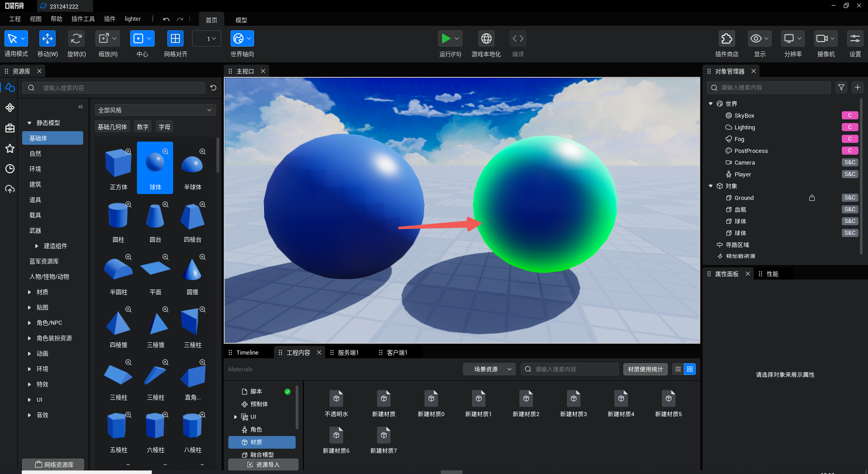Open recent history clock sidebar icon
The image size is (868, 474).
(x=10, y=169)
